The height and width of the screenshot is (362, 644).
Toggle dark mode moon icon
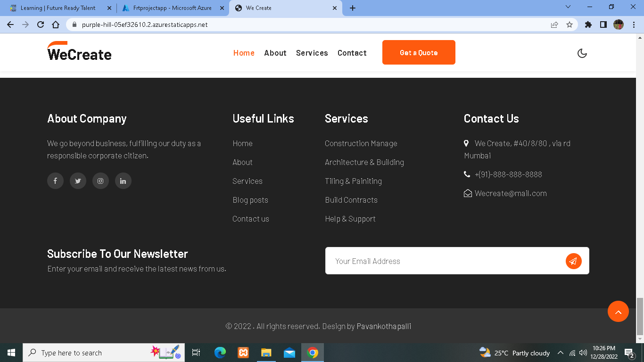582,53
